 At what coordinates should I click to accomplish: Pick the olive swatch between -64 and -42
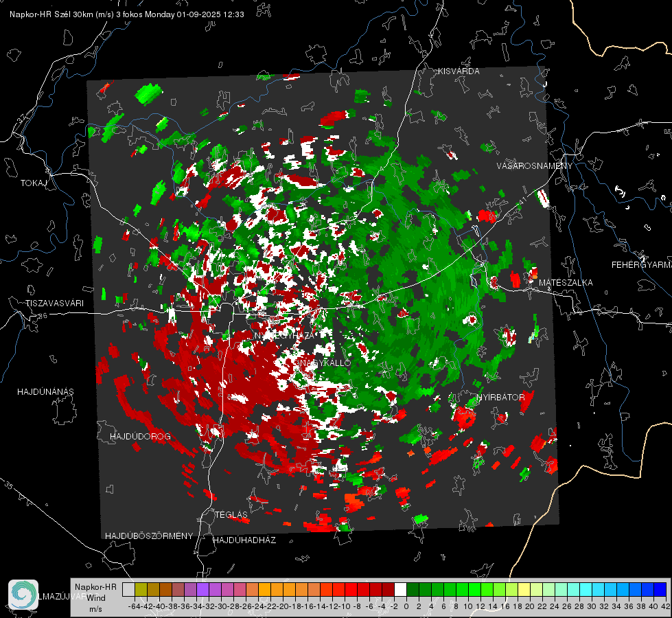pyautogui.click(x=141, y=589)
